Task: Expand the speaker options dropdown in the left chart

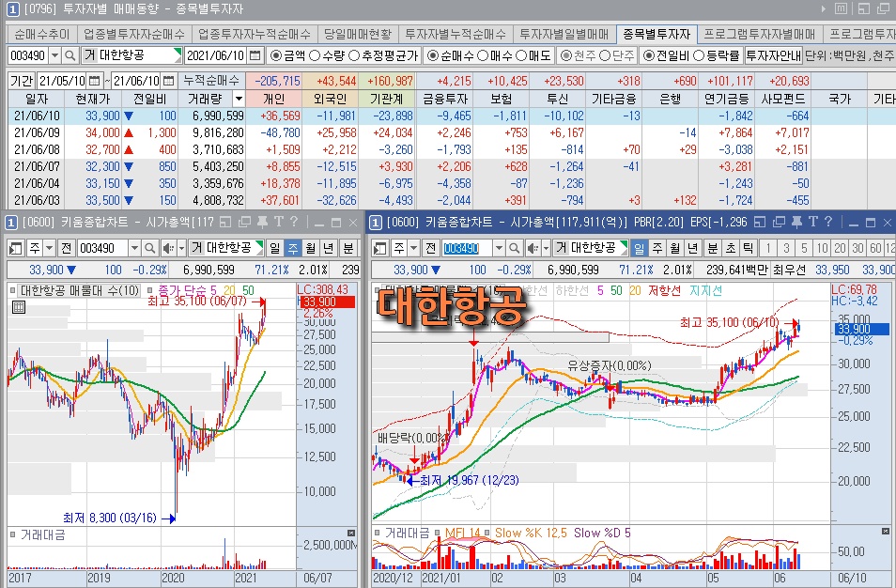Action: coord(181,248)
